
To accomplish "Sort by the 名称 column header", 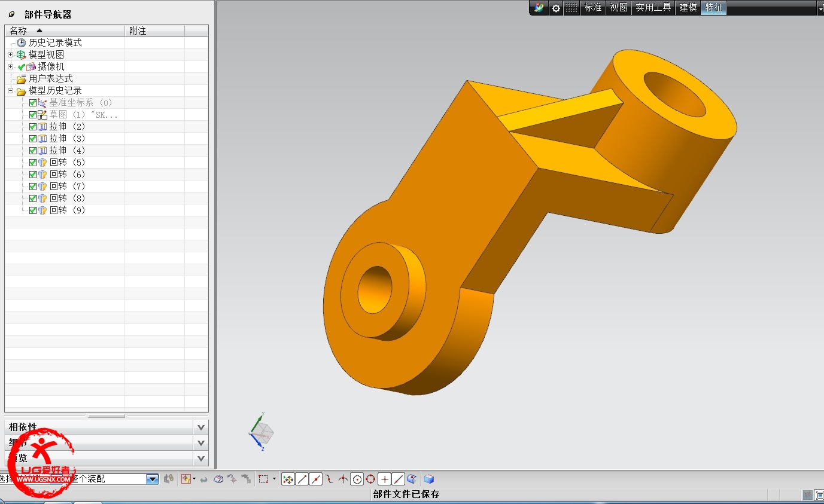I will 65,30.
